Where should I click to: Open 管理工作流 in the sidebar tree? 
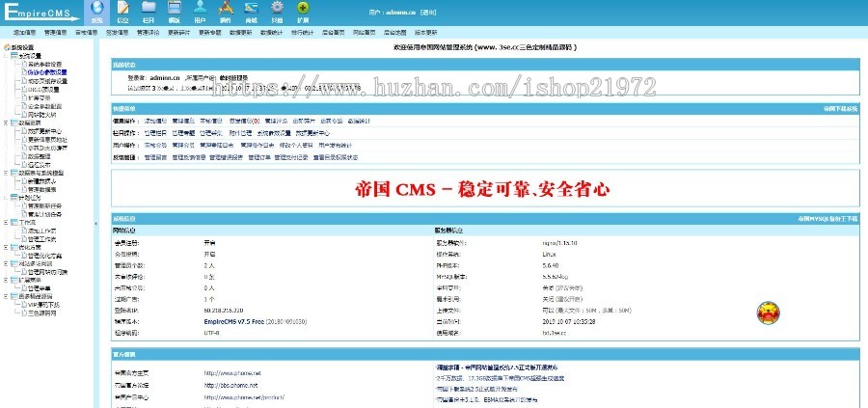[x=42, y=239]
